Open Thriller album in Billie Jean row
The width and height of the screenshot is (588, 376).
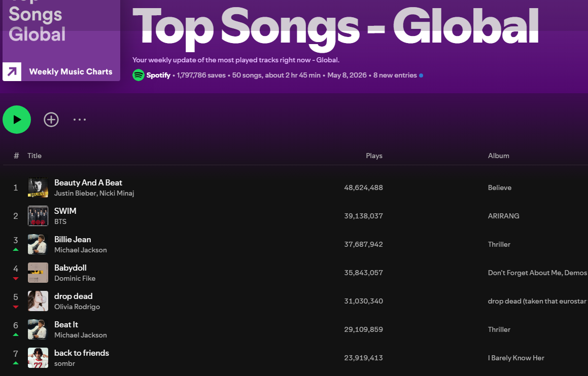[x=499, y=245]
